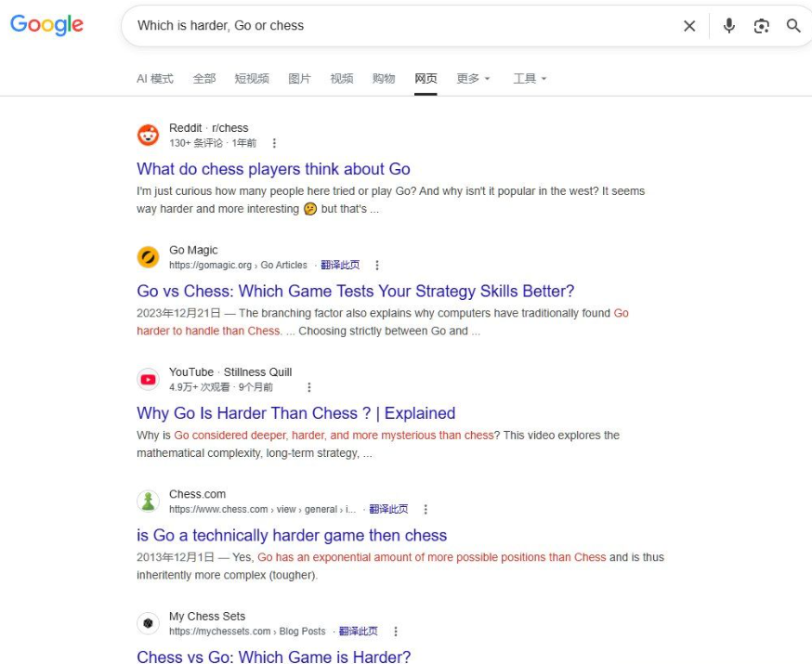This screenshot has height=664, width=812.
Task: Open three-dot menu for My Chess Sets result
Action: (x=396, y=631)
